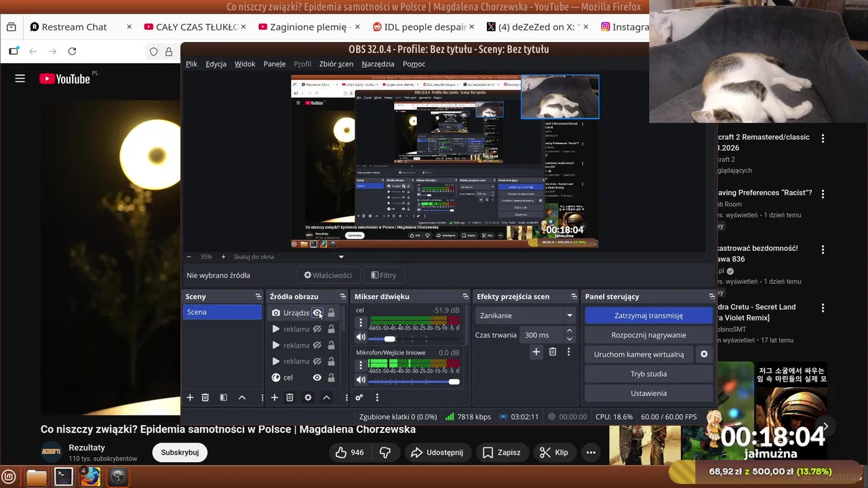Click Zatrzymaj transmisję button

pyautogui.click(x=648, y=315)
